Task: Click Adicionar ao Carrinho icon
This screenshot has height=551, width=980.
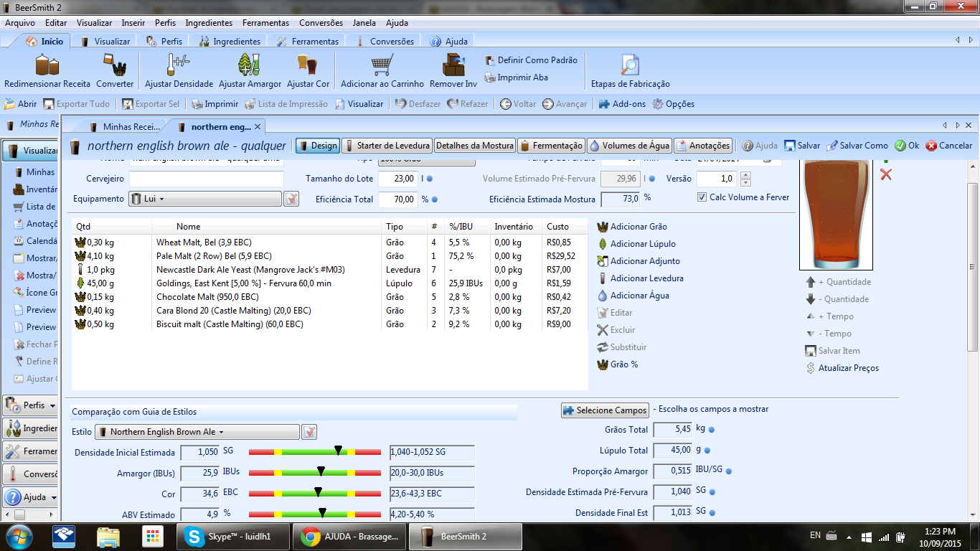Action: pos(382,72)
